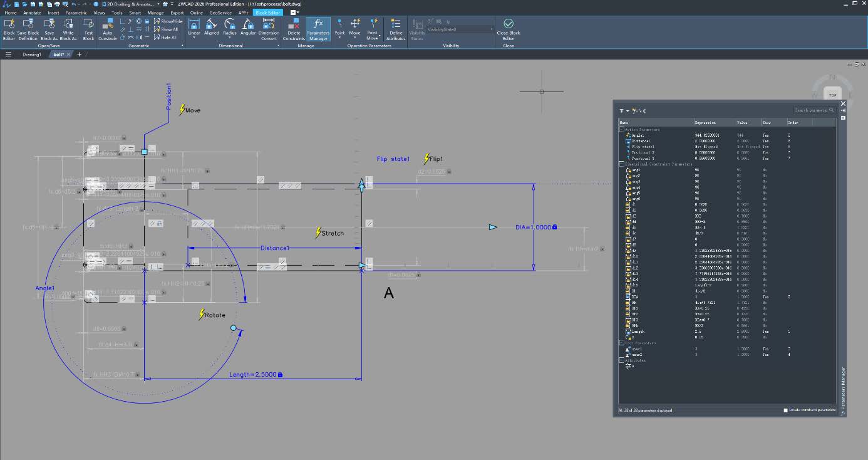Select the Length parameter row

[638, 332]
